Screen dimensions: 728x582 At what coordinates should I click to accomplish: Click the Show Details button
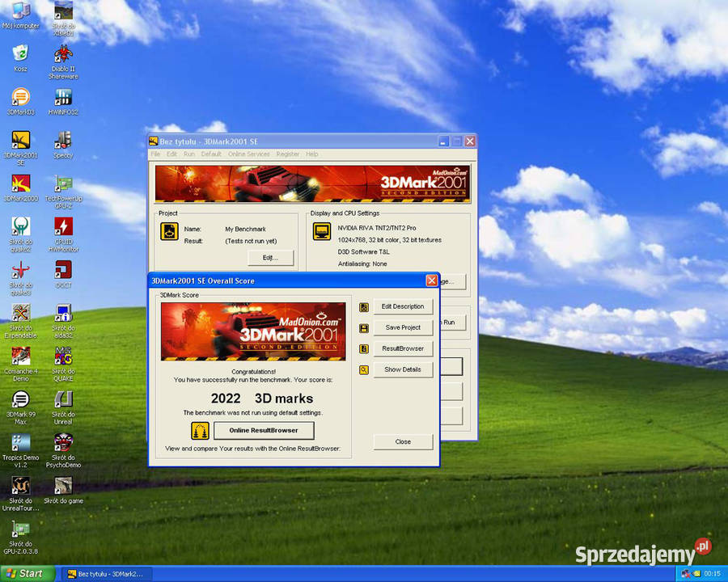pyautogui.click(x=403, y=369)
